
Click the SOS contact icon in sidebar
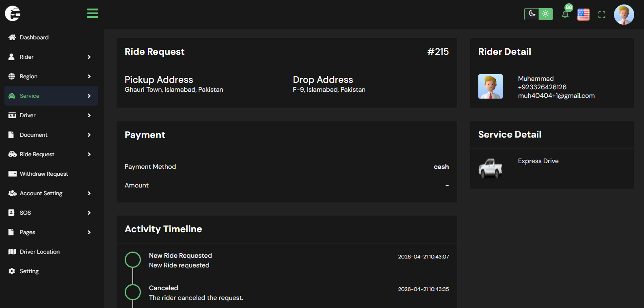[11, 213]
